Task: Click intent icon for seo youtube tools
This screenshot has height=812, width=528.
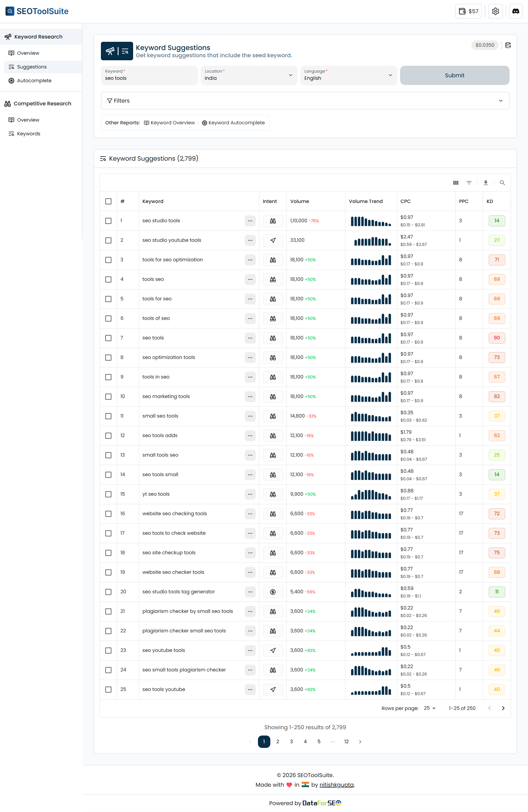Action: click(x=273, y=650)
